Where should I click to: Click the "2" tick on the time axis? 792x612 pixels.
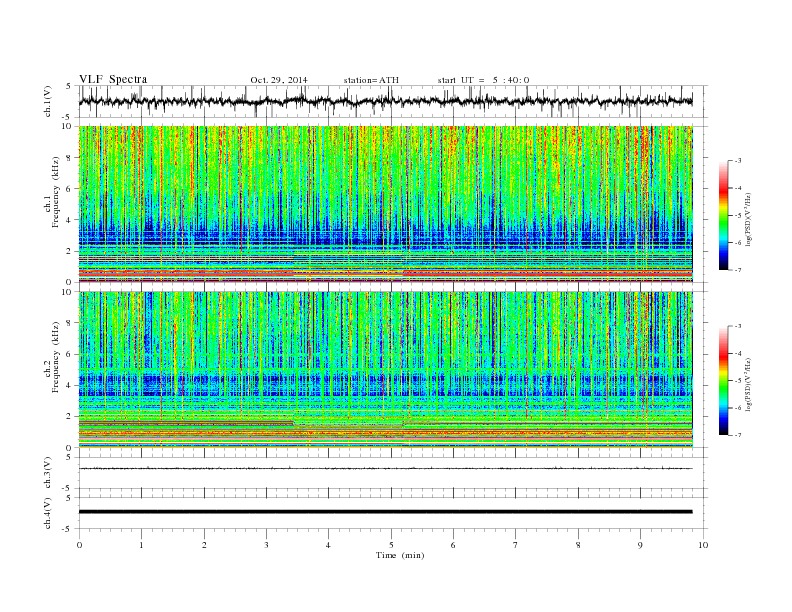[x=204, y=545]
